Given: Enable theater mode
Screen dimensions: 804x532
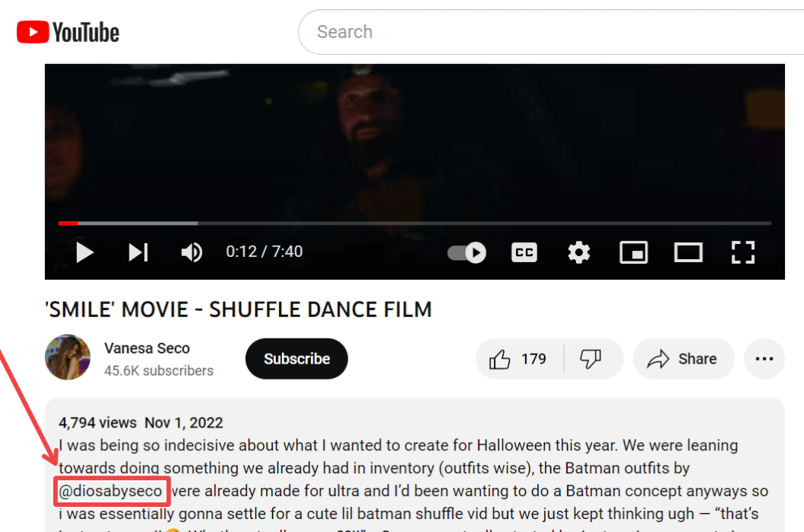Looking at the screenshot, I should click(688, 252).
